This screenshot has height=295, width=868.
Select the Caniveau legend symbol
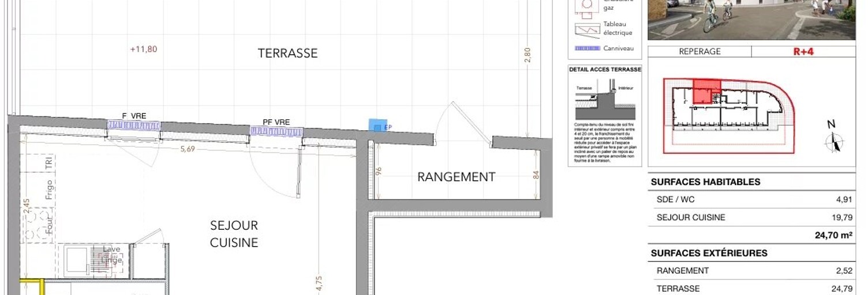(588, 48)
